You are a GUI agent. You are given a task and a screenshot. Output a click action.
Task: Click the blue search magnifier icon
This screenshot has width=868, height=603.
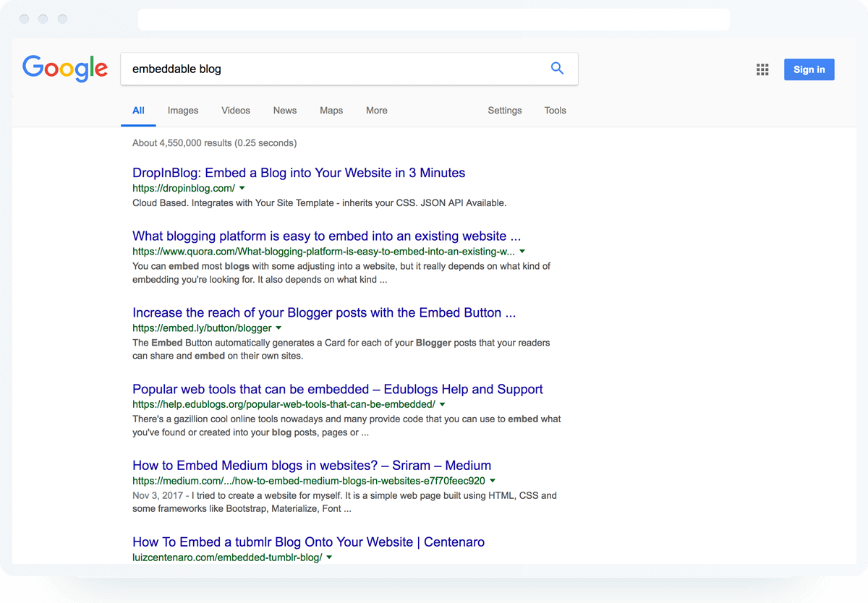click(557, 68)
